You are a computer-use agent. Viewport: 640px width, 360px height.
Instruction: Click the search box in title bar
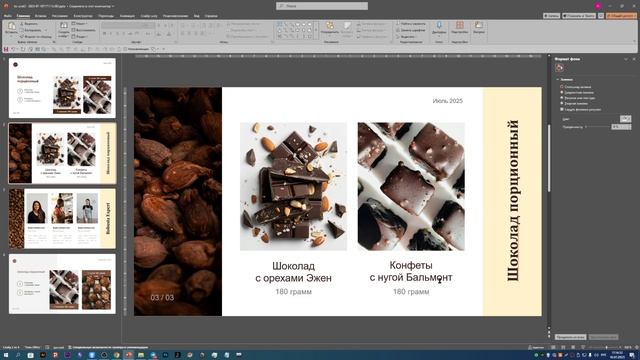click(322, 6)
